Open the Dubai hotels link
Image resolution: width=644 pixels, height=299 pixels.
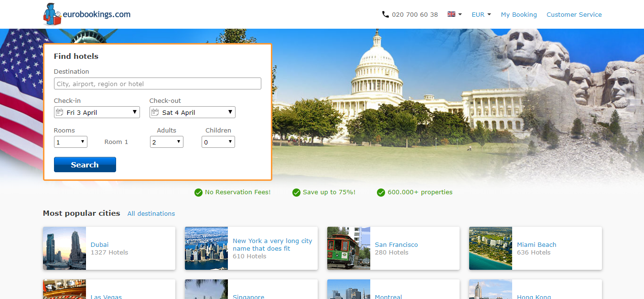pyautogui.click(x=99, y=244)
